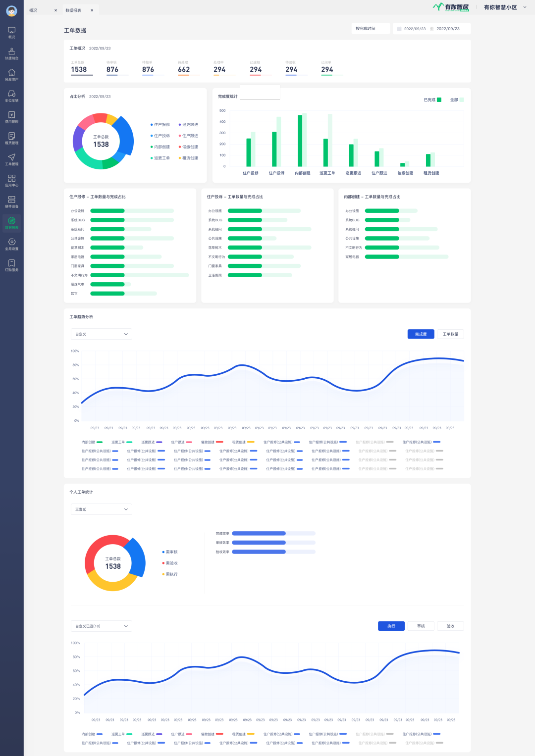The height and width of the screenshot is (756, 535).
Task: Toggle the 已完成 legend in the bar chart
Action: click(x=432, y=100)
